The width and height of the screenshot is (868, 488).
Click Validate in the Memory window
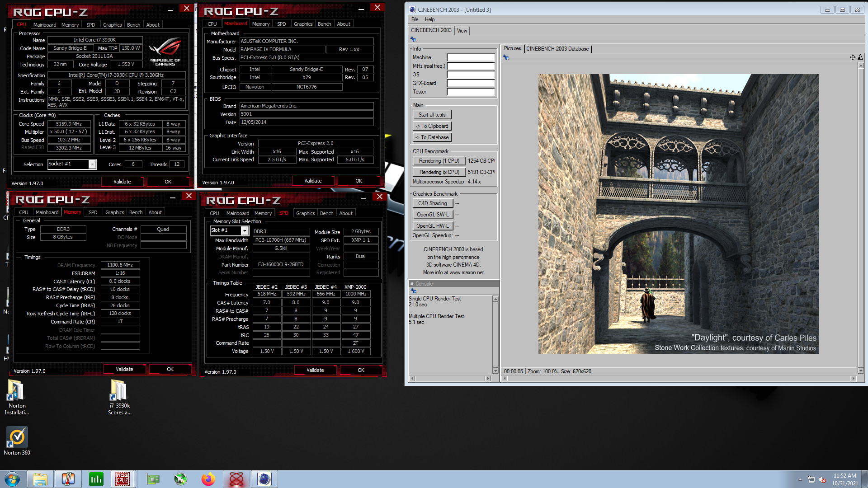coord(124,369)
